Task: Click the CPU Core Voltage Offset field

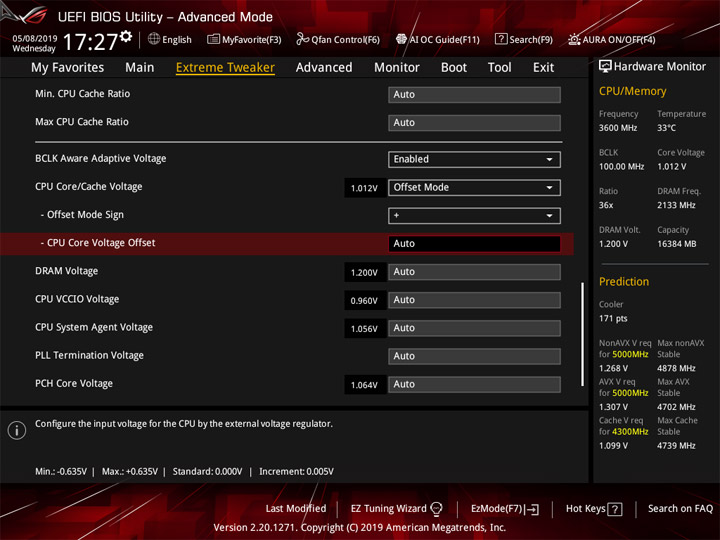Action: (x=474, y=244)
